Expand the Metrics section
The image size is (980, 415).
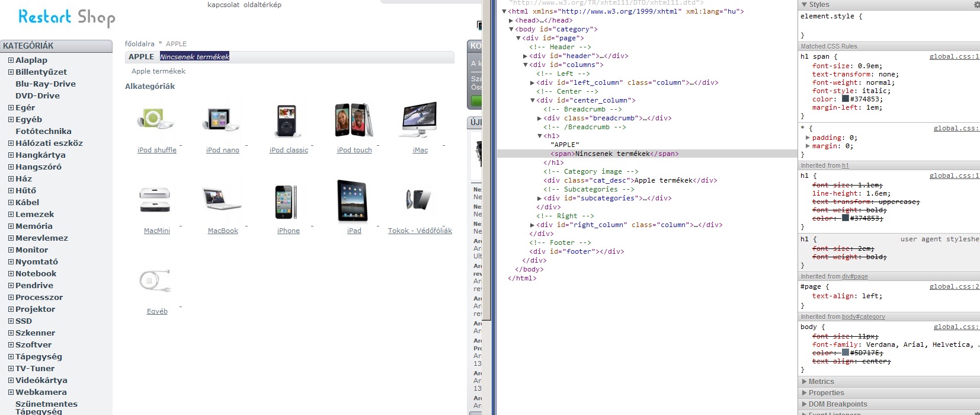point(804,382)
